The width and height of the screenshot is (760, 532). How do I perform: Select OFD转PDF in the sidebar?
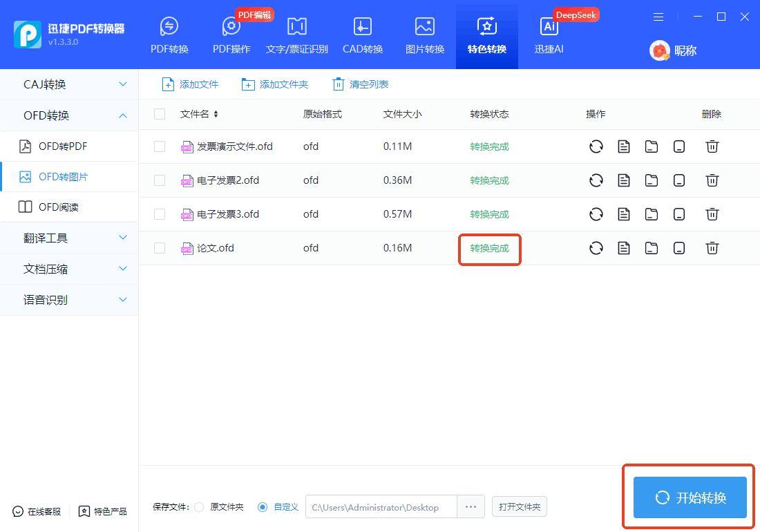(62, 146)
